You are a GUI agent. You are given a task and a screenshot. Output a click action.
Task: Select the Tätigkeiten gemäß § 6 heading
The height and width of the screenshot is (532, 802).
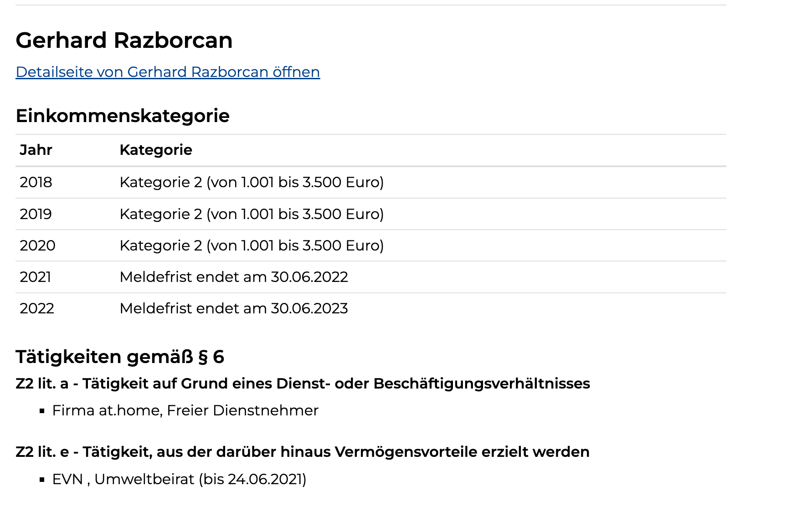tap(120, 357)
